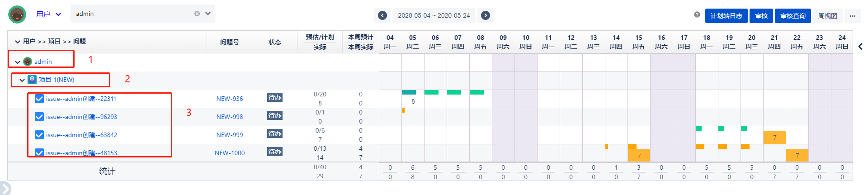Open the more options ellipsis menu
Viewport: 868px width, 195px height.
(852, 16)
